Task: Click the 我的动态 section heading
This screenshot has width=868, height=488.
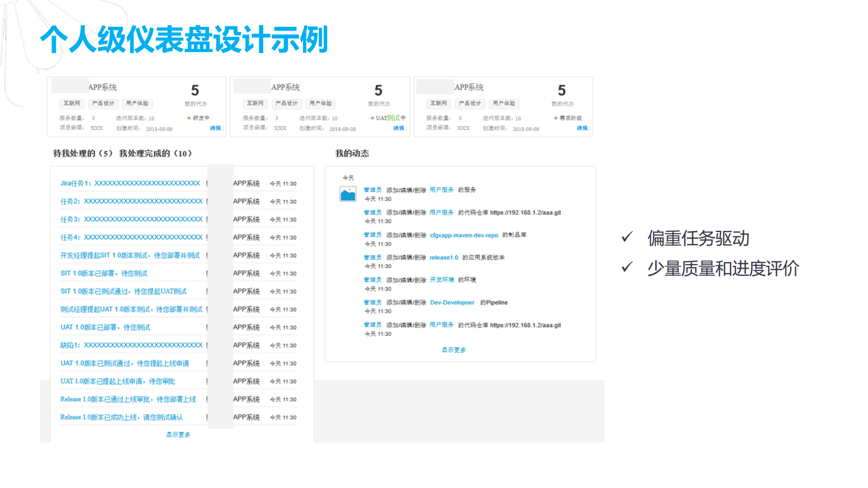Action: click(x=352, y=153)
